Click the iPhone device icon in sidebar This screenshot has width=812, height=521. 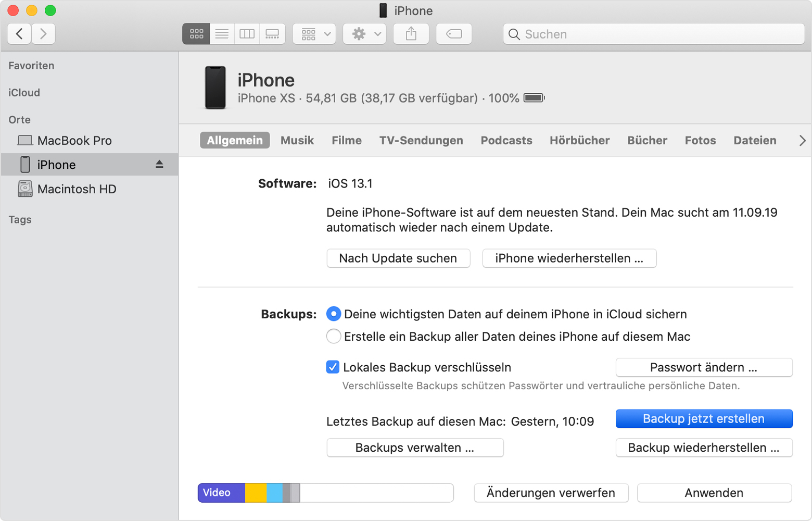point(25,165)
